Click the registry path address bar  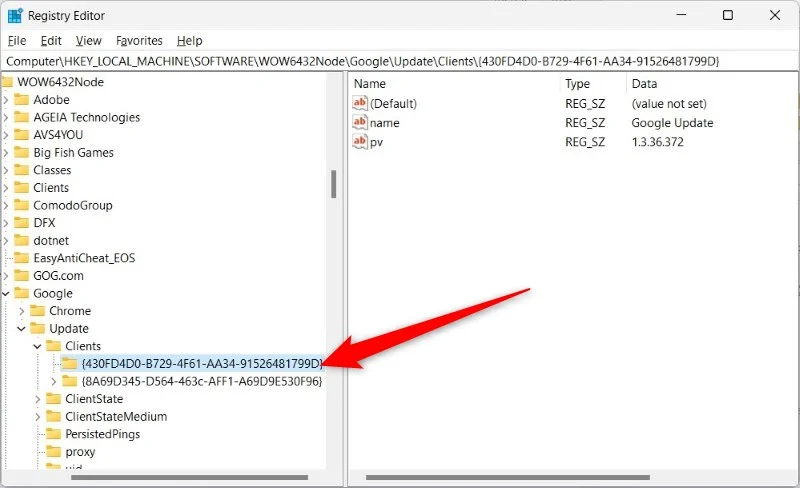pos(400,61)
